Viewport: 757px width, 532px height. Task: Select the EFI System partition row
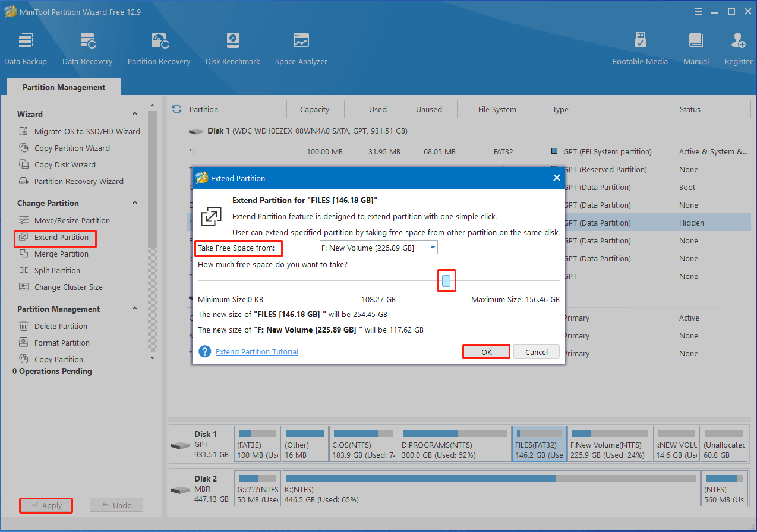pyautogui.click(x=468, y=152)
